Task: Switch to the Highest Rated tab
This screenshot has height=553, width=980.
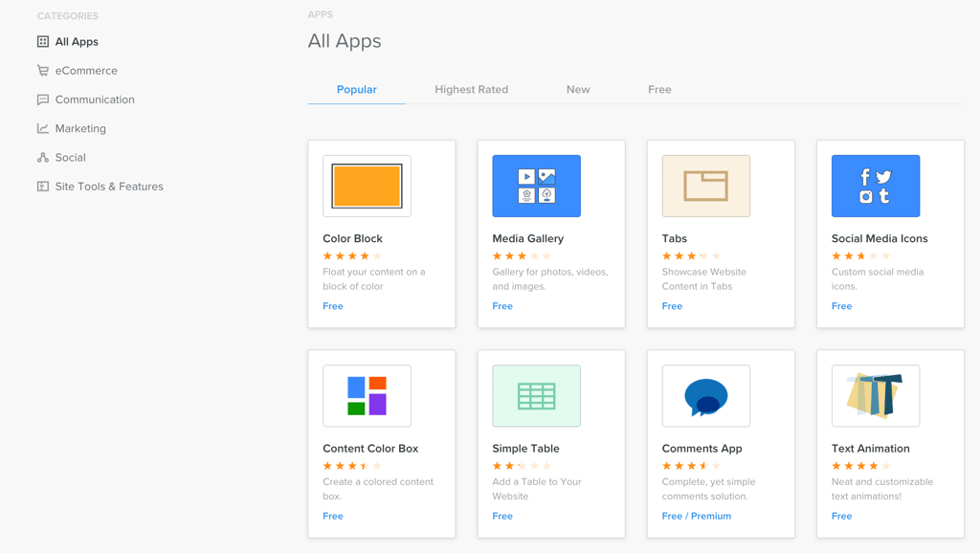Action: 471,89
